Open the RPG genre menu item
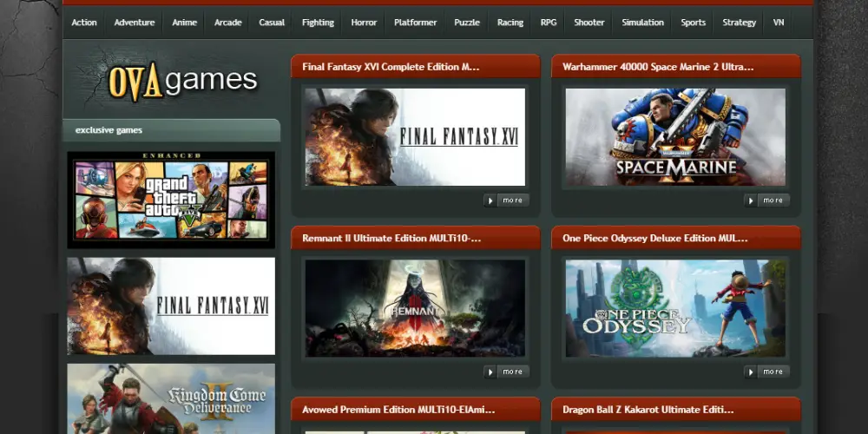The height and width of the screenshot is (434, 868). click(549, 23)
